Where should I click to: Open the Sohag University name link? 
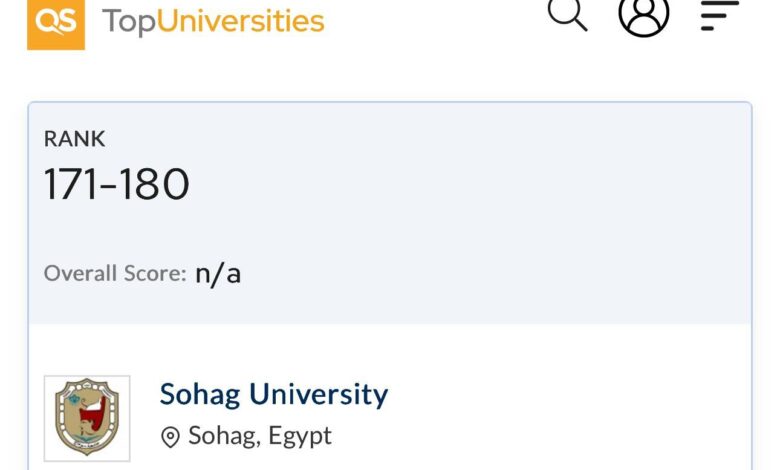point(273,394)
